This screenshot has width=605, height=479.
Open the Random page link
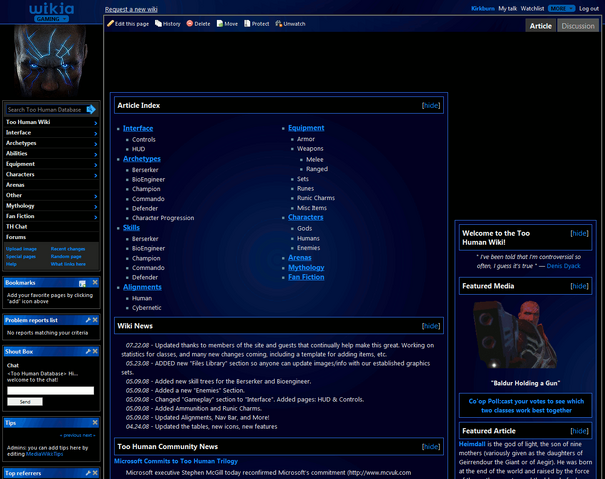(x=66, y=256)
